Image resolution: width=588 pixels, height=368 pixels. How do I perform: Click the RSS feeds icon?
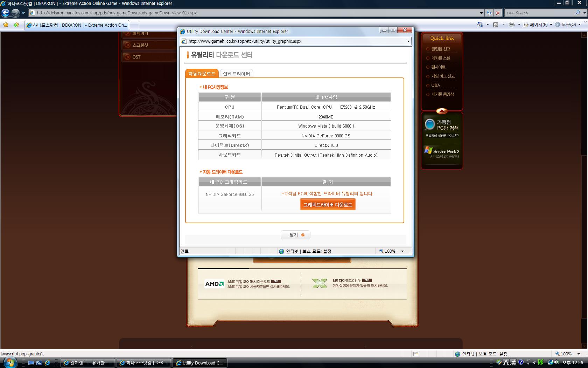coord(496,25)
